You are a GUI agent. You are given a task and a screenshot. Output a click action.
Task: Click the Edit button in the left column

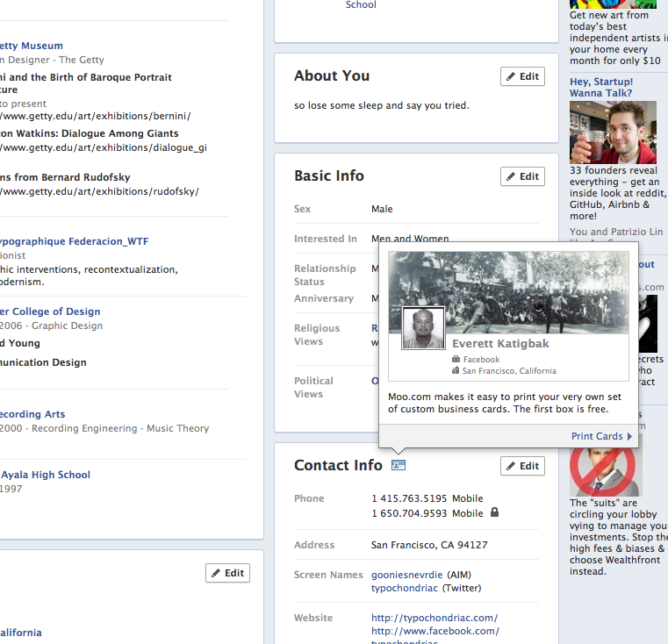[228, 573]
